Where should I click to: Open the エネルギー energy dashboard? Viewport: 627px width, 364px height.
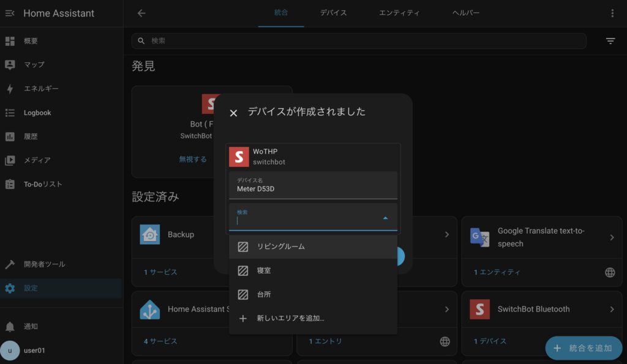coord(61,88)
